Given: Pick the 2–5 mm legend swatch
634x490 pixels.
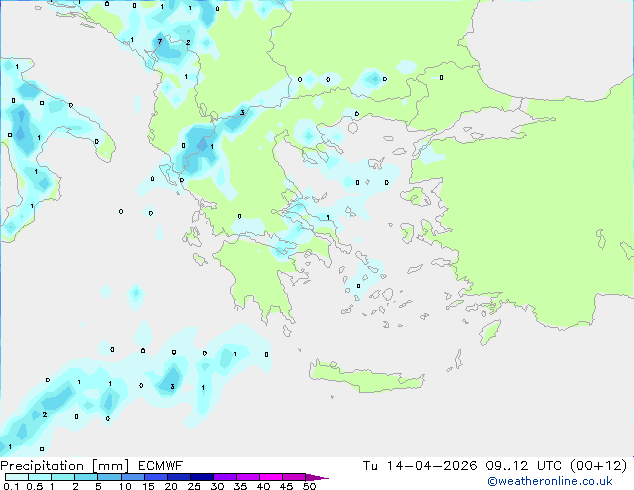Looking at the screenshot, I should (86, 477).
